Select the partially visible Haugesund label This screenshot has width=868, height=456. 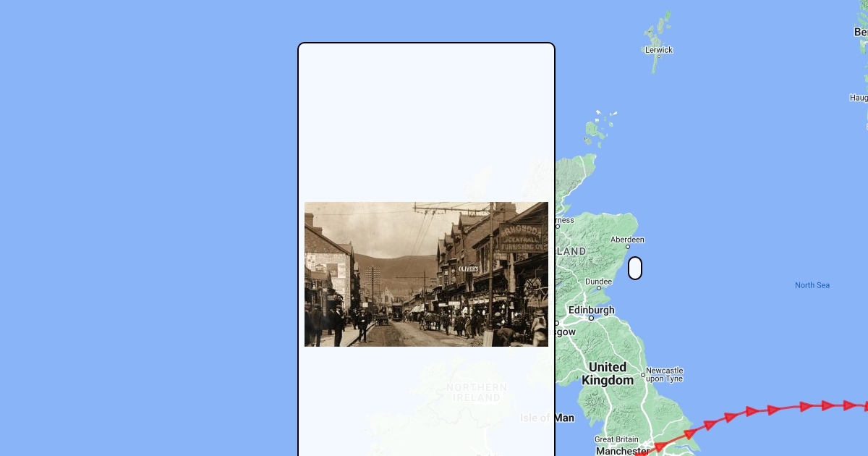point(859,98)
